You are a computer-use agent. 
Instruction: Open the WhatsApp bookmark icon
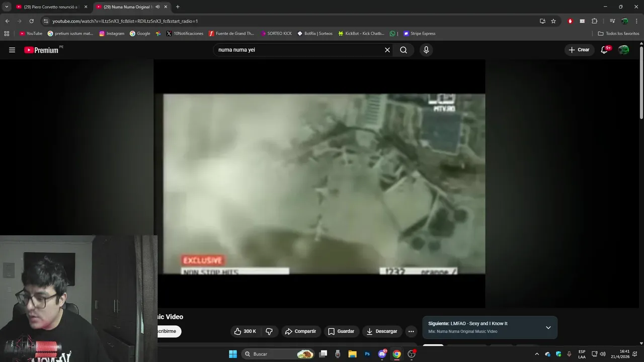[392, 34]
